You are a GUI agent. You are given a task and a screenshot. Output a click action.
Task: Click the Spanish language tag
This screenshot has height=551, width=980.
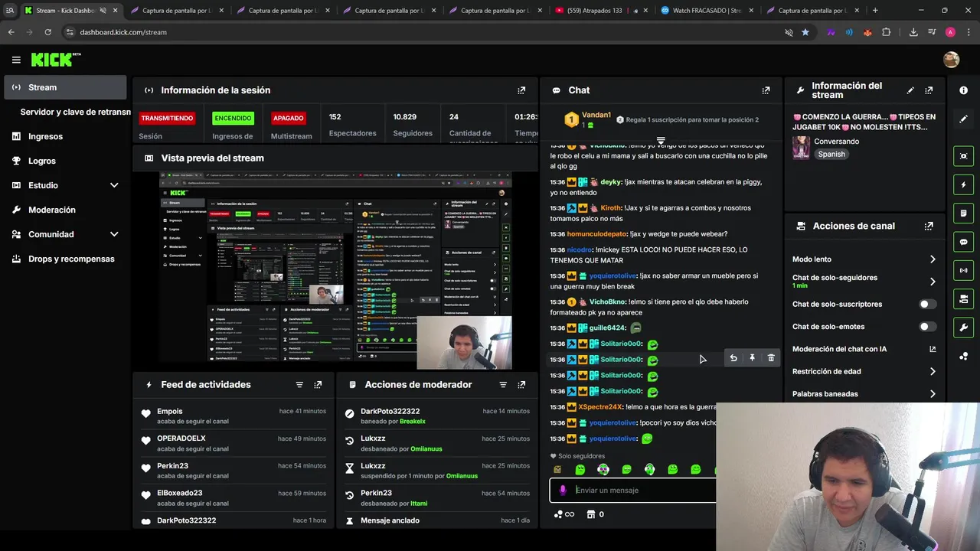point(831,154)
